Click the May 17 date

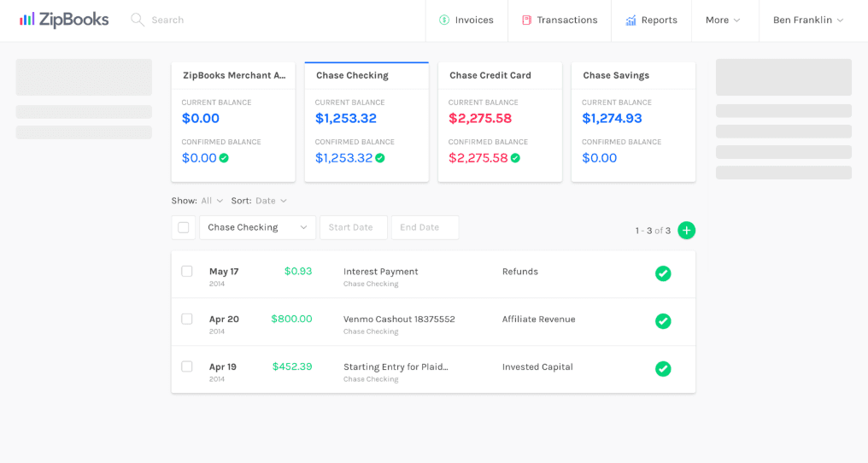pyautogui.click(x=224, y=272)
